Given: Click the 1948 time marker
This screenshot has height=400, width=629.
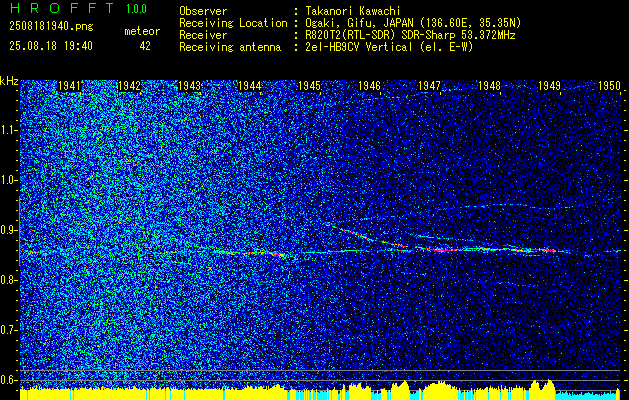Looking at the screenshot, I should 490,85.
